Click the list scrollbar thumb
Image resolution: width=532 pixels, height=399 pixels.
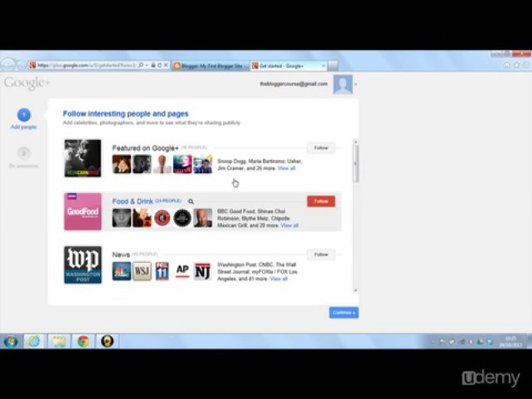pyautogui.click(x=356, y=163)
